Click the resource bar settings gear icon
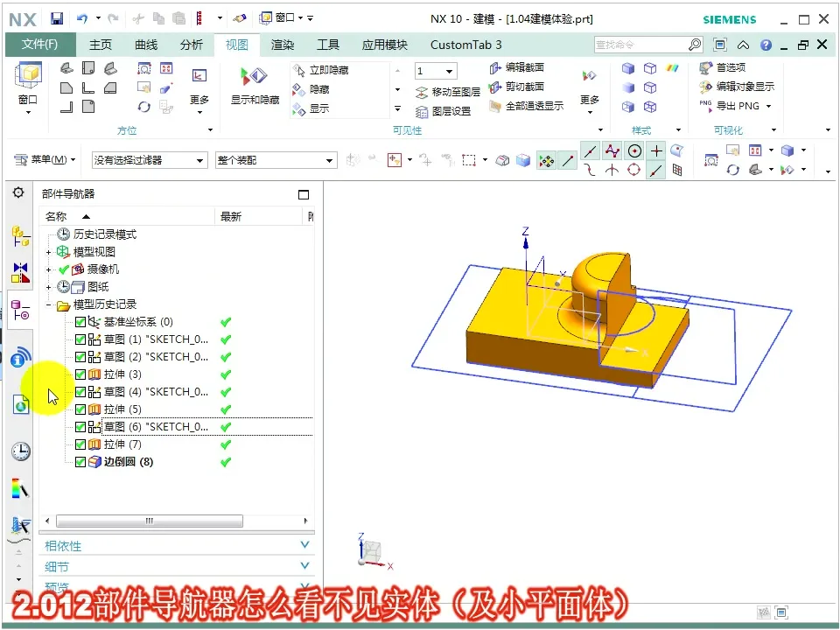Screen dimensions: 840x630 tap(17, 192)
